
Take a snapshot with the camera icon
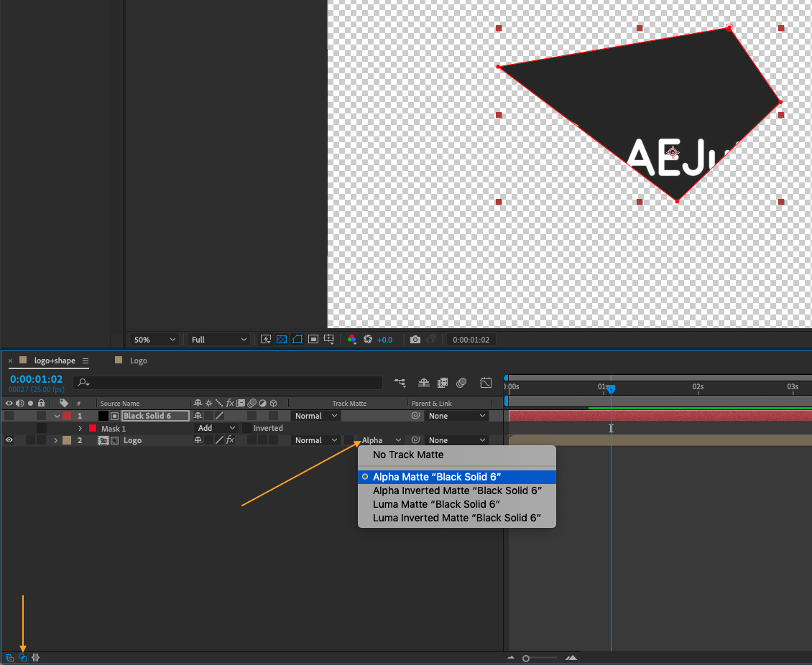click(415, 339)
